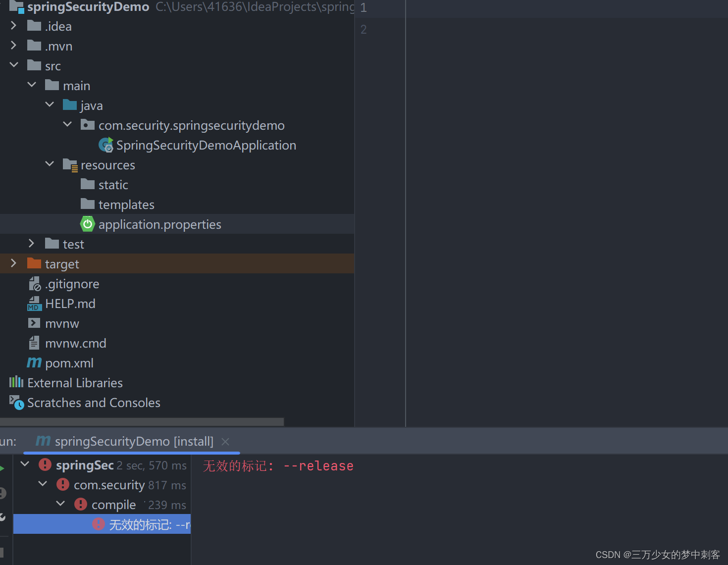Click the .mvn folder icon
The height and width of the screenshot is (565, 728).
(x=34, y=46)
